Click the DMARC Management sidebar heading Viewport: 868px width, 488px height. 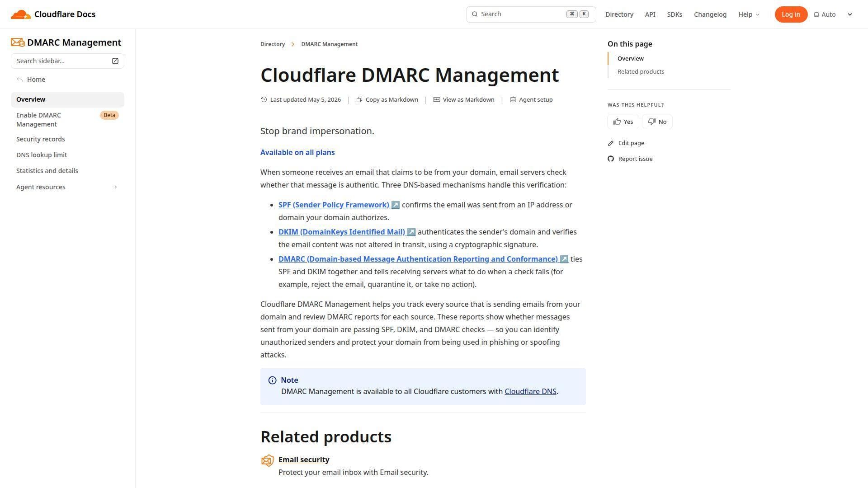pyautogui.click(x=74, y=42)
